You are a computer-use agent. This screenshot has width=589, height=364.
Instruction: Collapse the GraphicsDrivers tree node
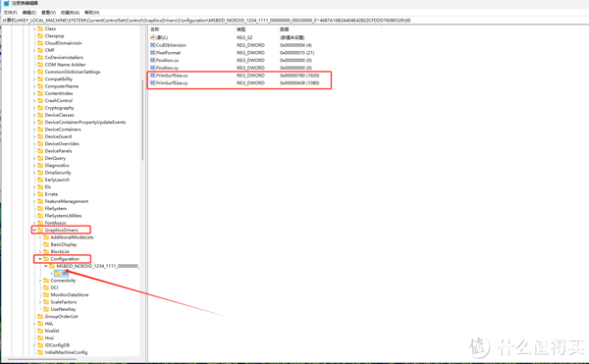34,230
